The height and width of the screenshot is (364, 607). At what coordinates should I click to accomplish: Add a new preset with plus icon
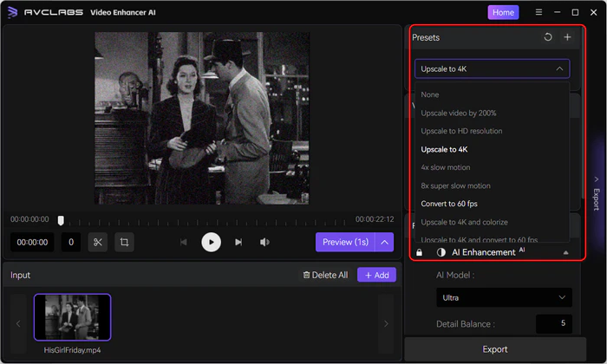[x=567, y=37]
